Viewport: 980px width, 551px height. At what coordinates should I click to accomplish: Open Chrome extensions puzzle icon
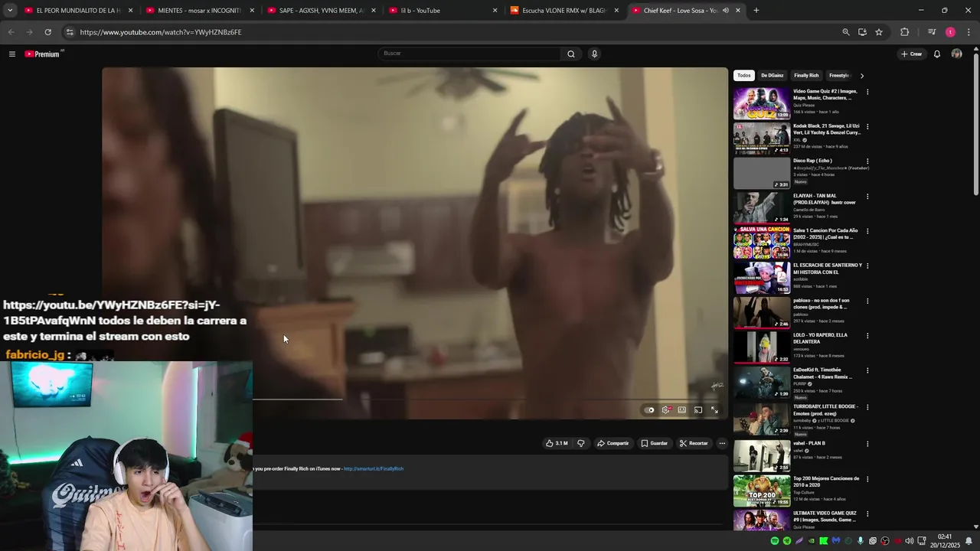pyautogui.click(x=904, y=32)
